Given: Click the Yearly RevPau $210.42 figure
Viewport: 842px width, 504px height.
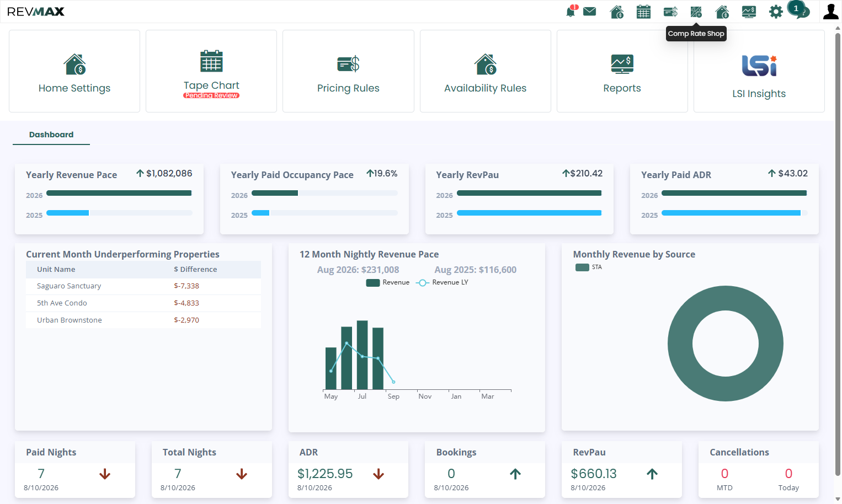Looking at the screenshot, I should [x=586, y=174].
